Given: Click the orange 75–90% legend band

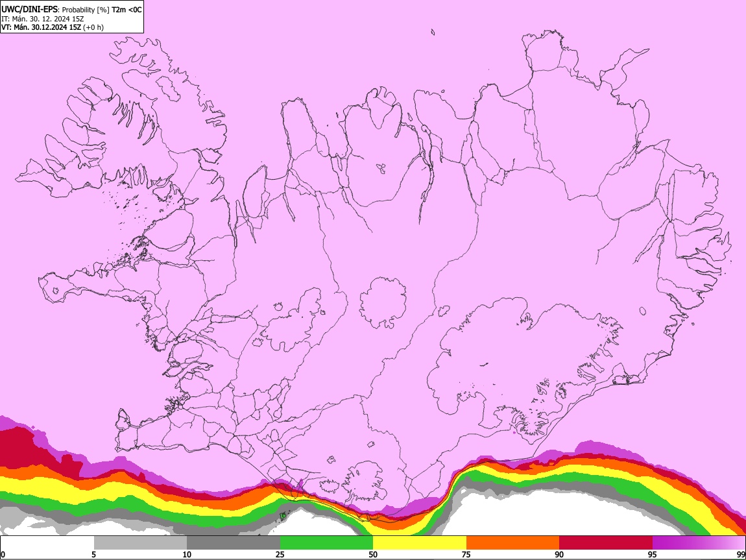Looking at the screenshot, I should [512, 543].
